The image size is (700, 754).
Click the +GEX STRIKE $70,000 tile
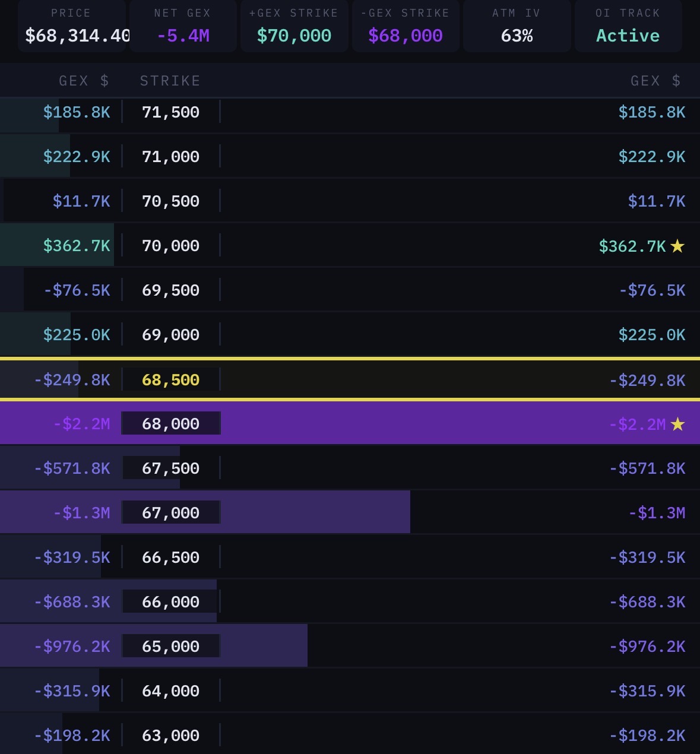coord(293,25)
